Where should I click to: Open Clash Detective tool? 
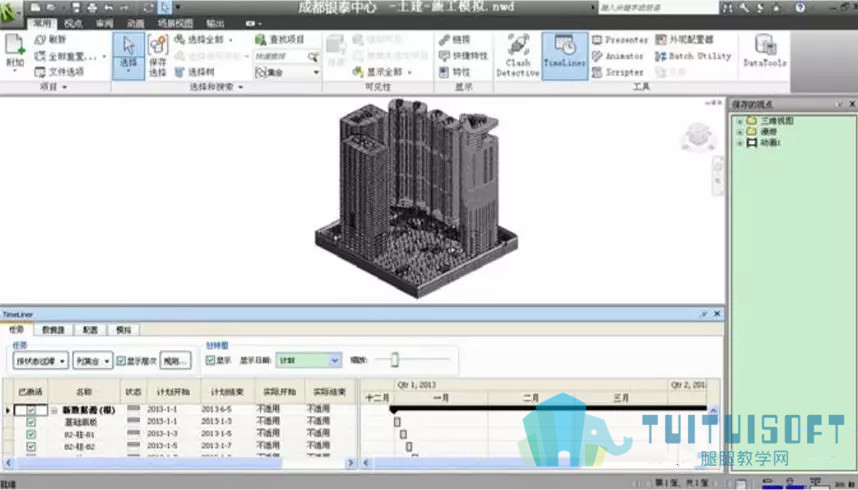point(517,56)
